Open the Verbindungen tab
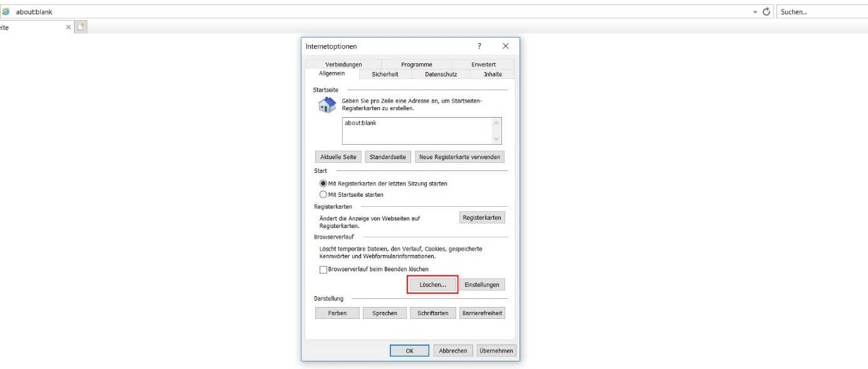 coord(343,65)
